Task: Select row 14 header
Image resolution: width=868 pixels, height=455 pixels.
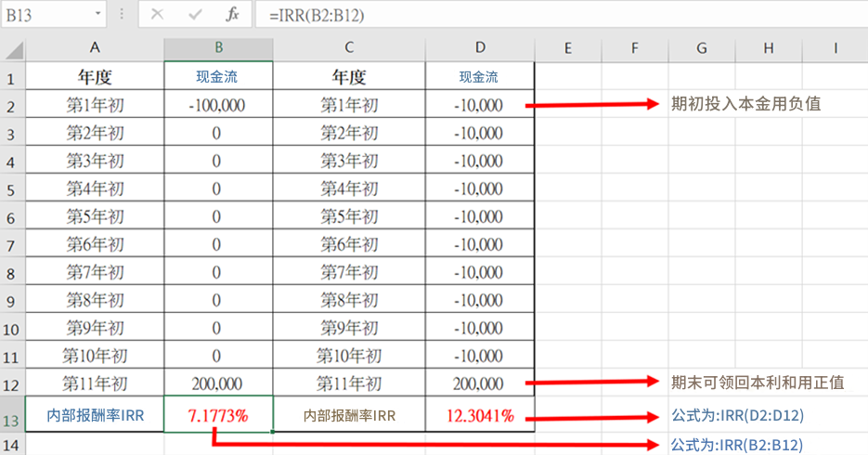Action: click(12, 444)
